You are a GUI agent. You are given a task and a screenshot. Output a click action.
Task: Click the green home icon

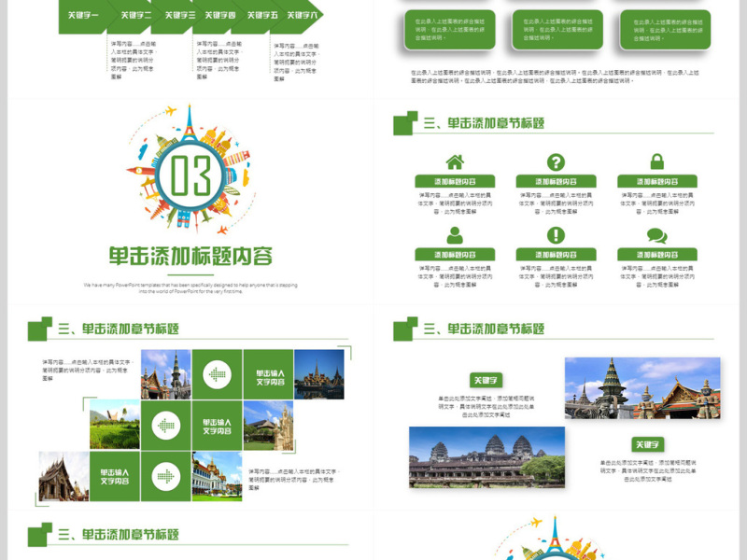tap(455, 161)
